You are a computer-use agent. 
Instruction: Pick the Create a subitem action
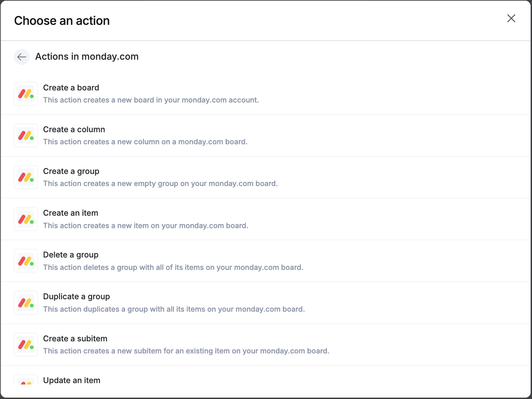[266, 344]
